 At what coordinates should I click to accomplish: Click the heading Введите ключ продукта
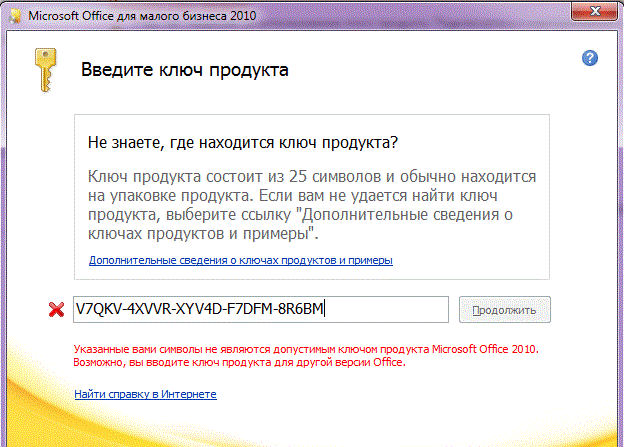point(185,70)
